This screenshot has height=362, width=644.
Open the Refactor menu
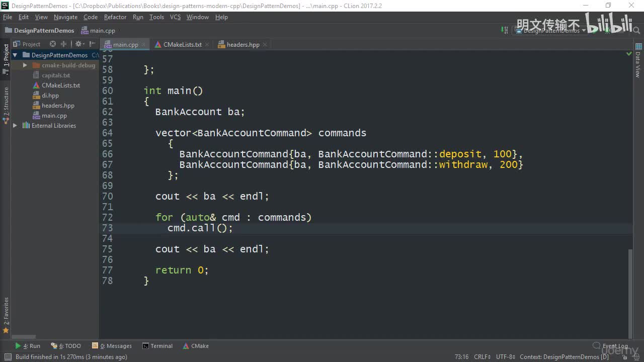(x=115, y=17)
